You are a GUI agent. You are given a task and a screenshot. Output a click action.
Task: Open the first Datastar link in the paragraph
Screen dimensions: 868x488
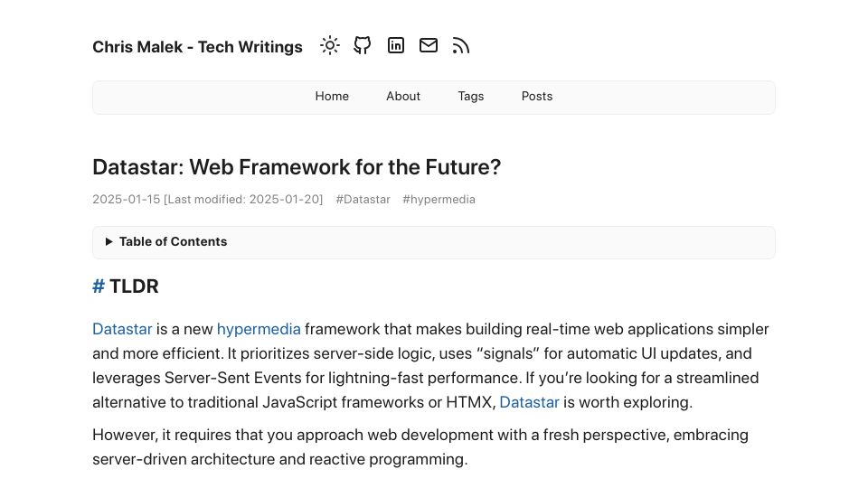pos(122,329)
